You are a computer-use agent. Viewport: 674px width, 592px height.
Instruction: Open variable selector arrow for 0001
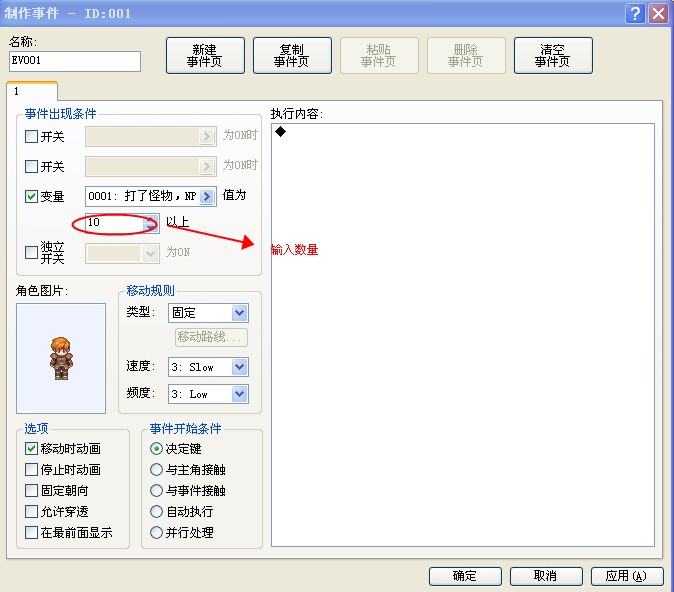coord(207,196)
